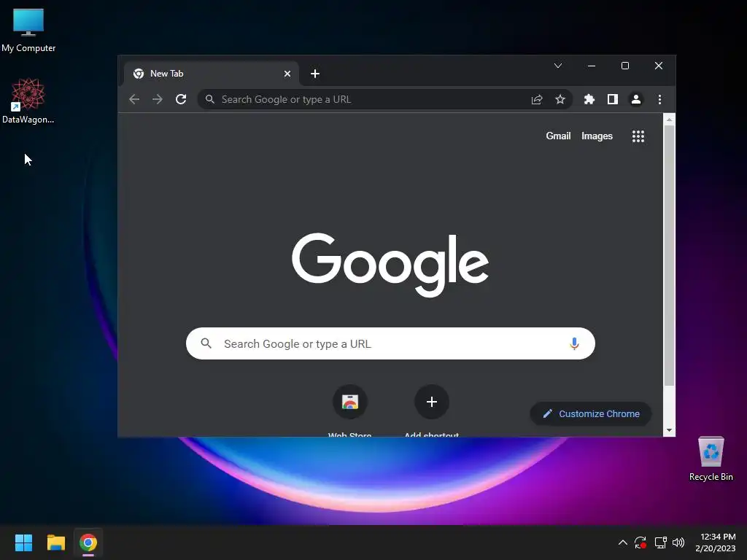Click the scrollbar down arrow
The height and width of the screenshot is (560, 747).
coord(669,430)
